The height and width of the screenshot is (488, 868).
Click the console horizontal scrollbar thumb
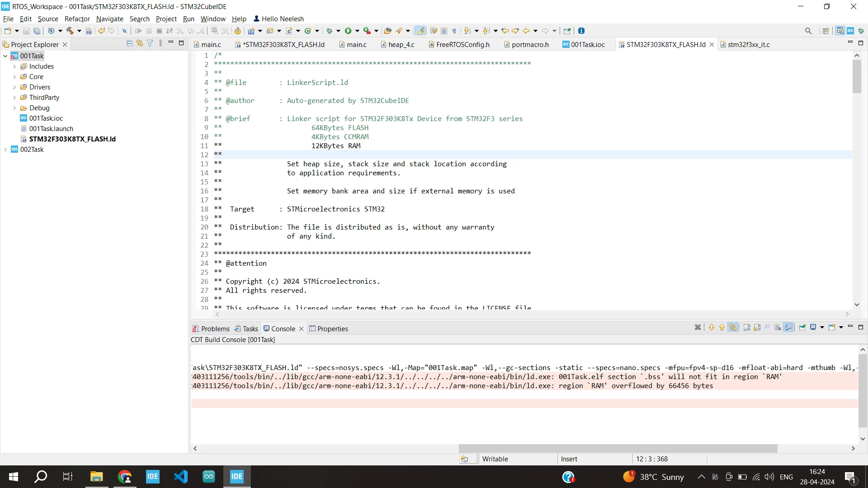tap(618, 448)
